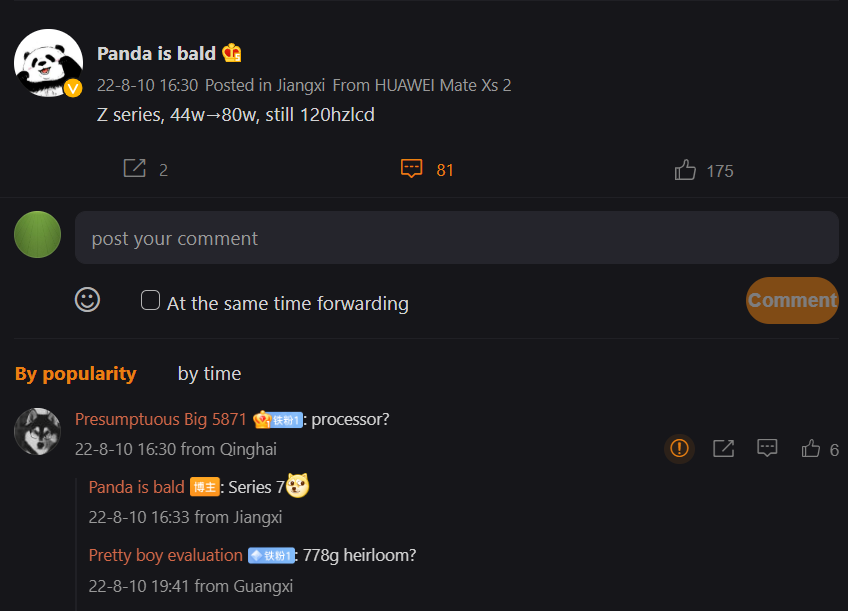Sort comments "by time"

pos(209,373)
